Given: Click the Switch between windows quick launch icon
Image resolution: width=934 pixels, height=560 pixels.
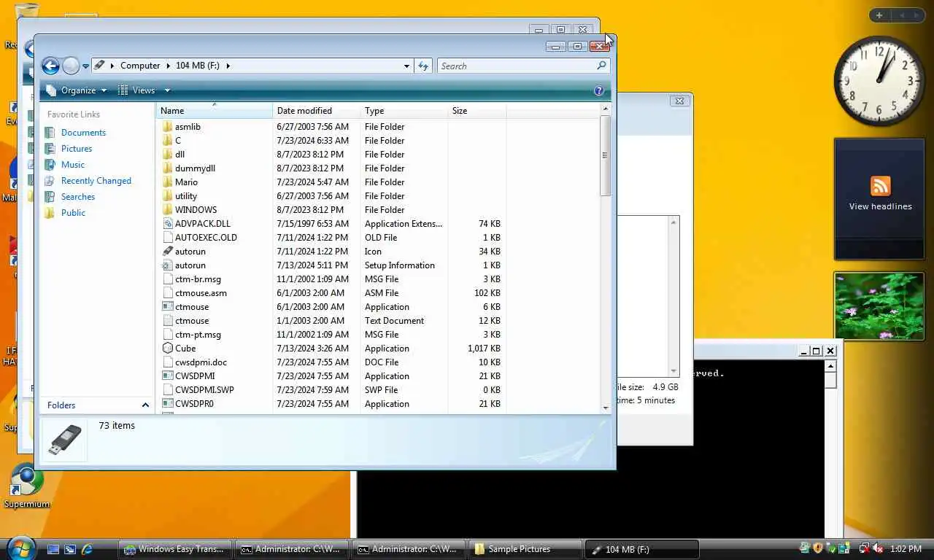Looking at the screenshot, I should click(x=70, y=549).
